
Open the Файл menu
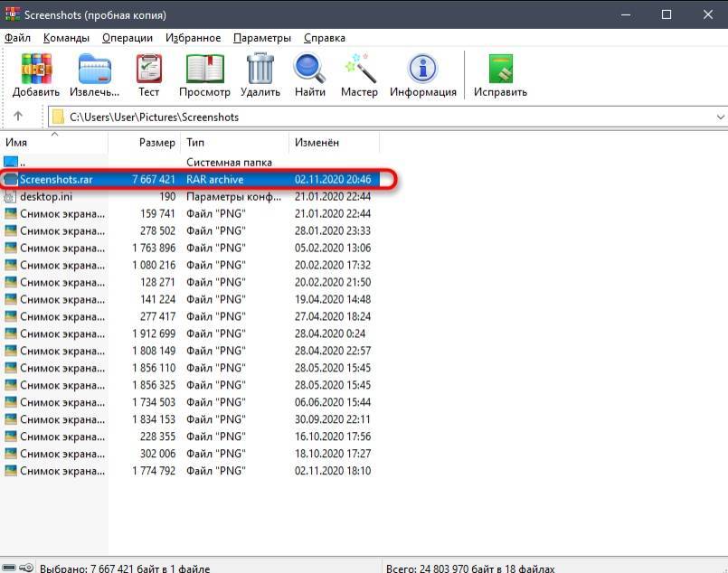click(17, 38)
